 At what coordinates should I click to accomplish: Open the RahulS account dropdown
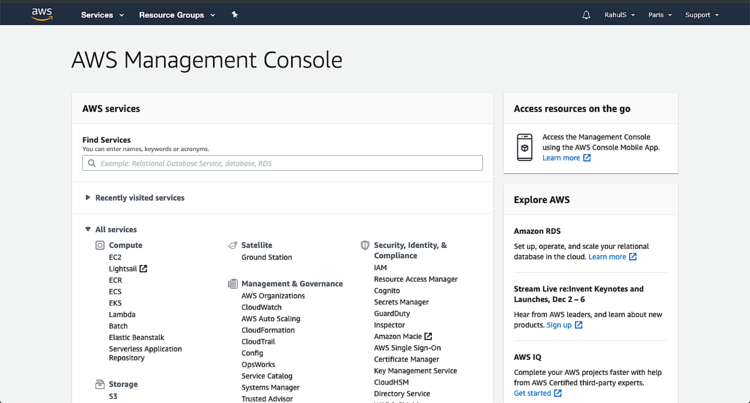pos(619,15)
